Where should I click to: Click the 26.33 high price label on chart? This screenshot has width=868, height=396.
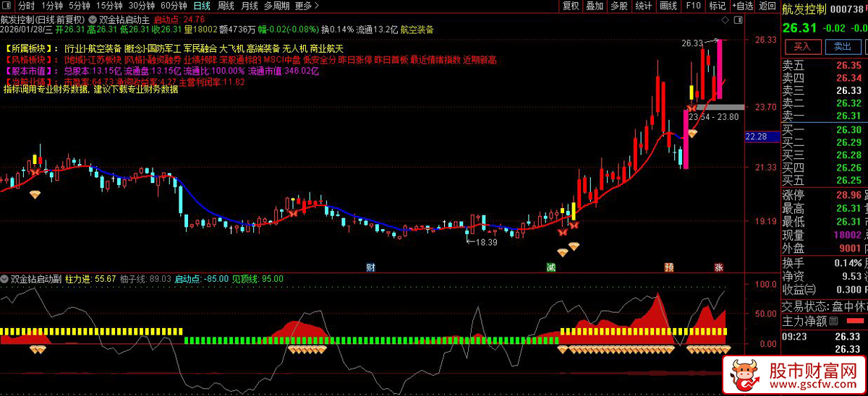click(692, 43)
